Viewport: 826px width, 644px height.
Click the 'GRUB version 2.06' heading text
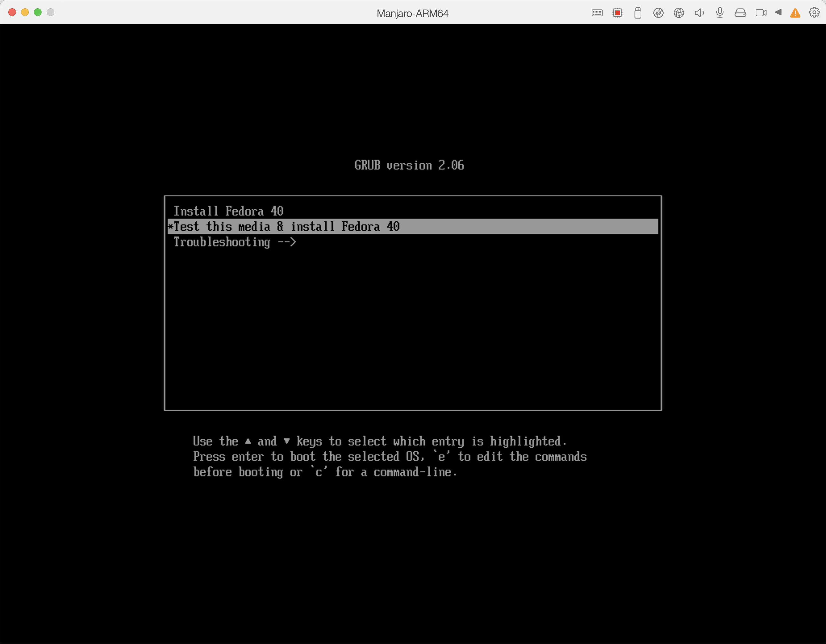tap(409, 165)
